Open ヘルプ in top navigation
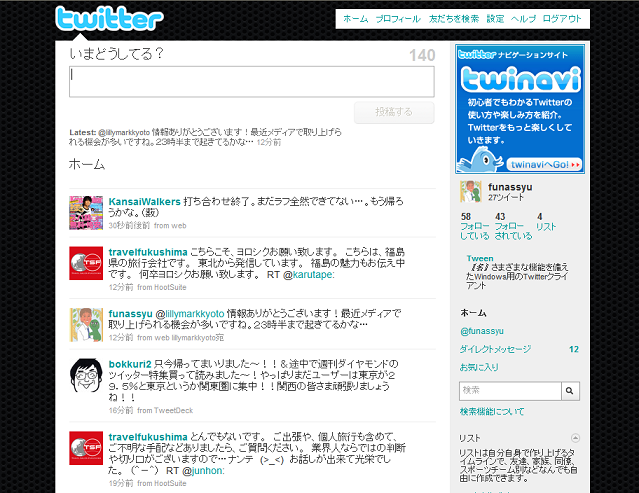Image resolution: width=639 pixels, height=493 pixels. pyautogui.click(x=523, y=19)
